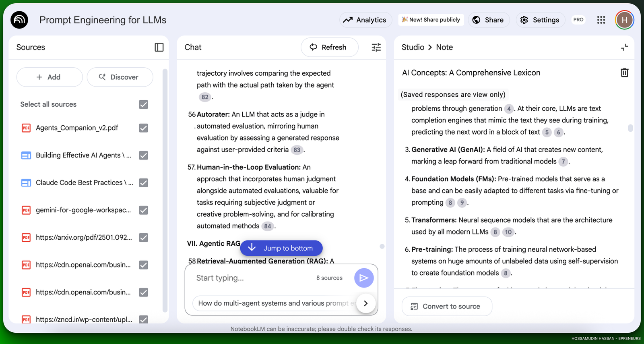
Task: Open citation 83 in chat
Action: [297, 150]
